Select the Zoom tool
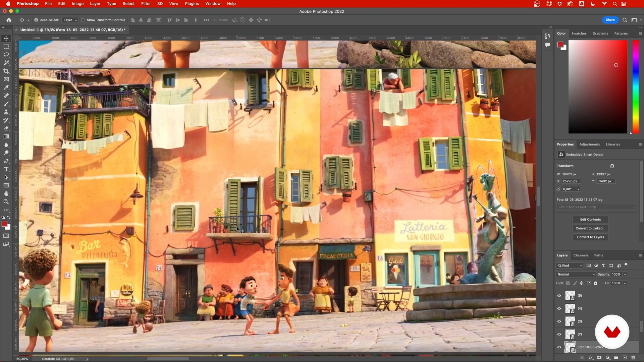 point(6,202)
